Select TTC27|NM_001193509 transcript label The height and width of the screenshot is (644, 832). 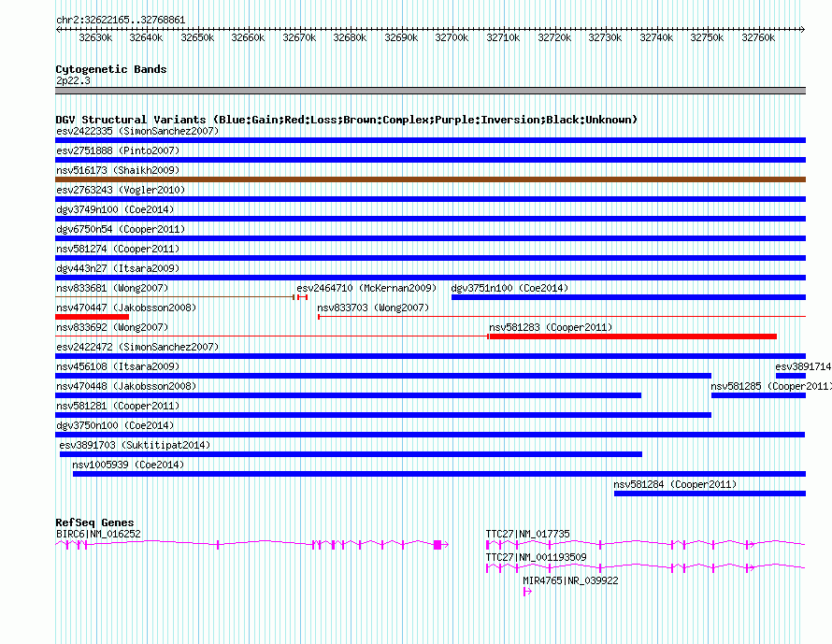[536, 557]
